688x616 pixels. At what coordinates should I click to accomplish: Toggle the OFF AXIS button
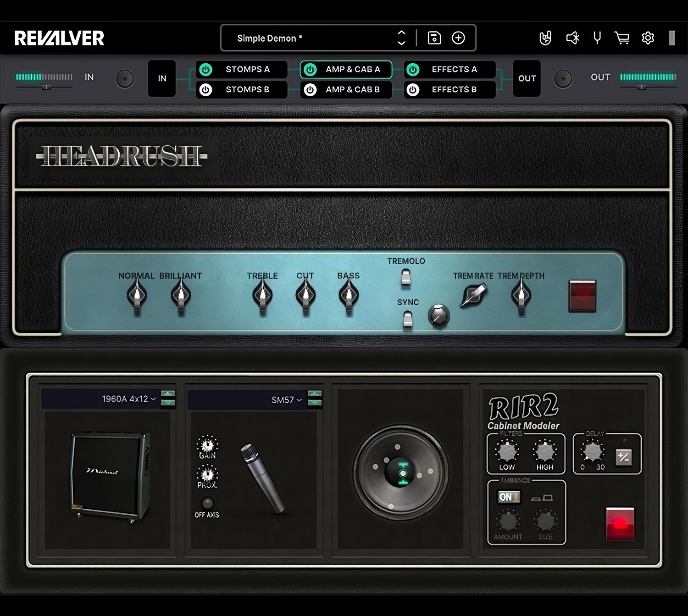[x=207, y=503]
